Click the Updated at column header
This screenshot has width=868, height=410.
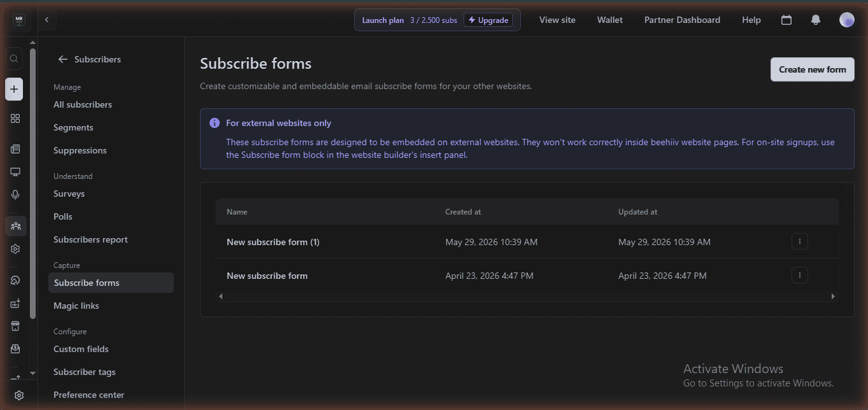pos(637,212)
